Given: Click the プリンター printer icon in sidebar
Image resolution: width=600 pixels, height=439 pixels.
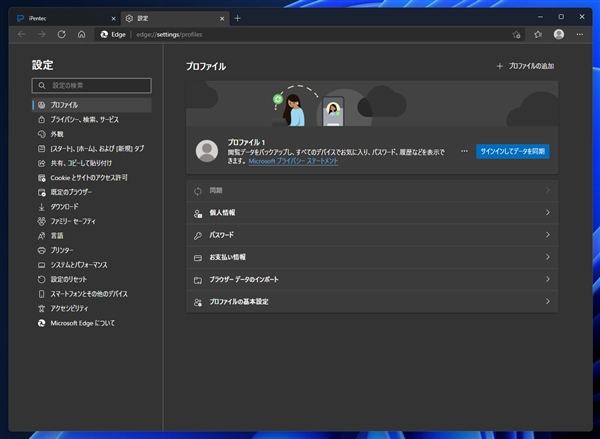Looking at the screenshot, I should (x=41, y=250).
